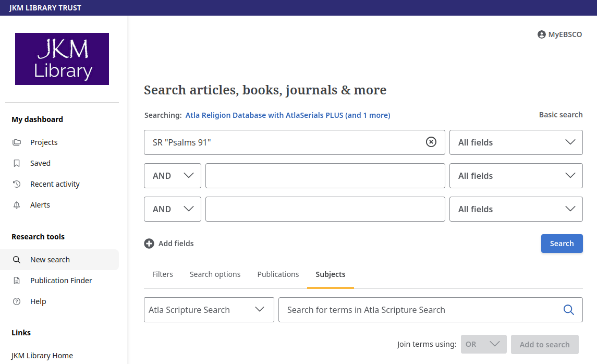Viewport: 597px width, 364px height.
Task: View Recent activity in the sidebar
Action: click(x=55, y=184)
